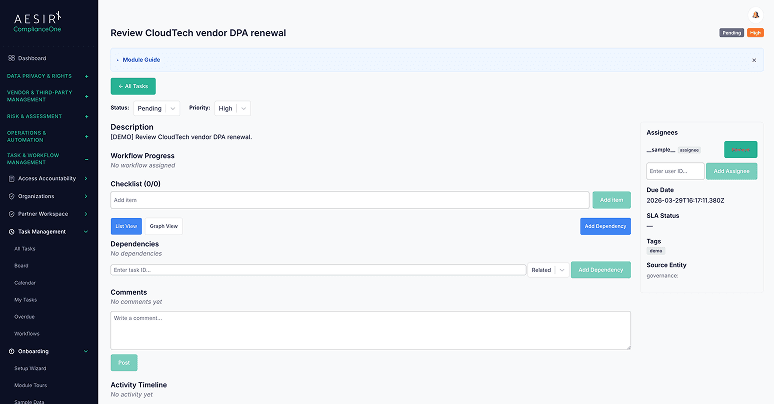Open My Tasks in sidebar
The height and width of the screenshot is (404, 774).
tap(26, 300)
